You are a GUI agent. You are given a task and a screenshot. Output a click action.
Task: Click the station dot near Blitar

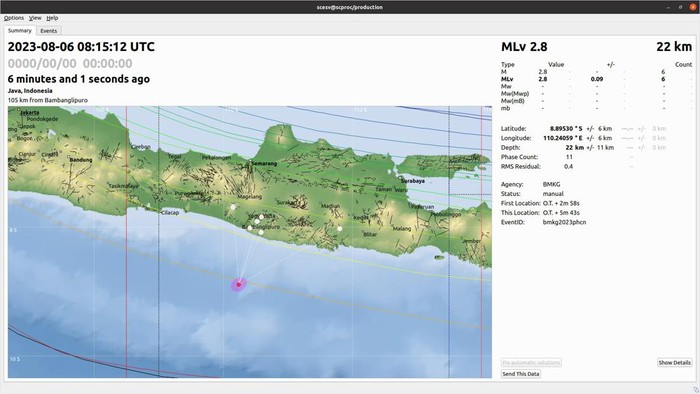pyautogui.click(x=340, y=228)
